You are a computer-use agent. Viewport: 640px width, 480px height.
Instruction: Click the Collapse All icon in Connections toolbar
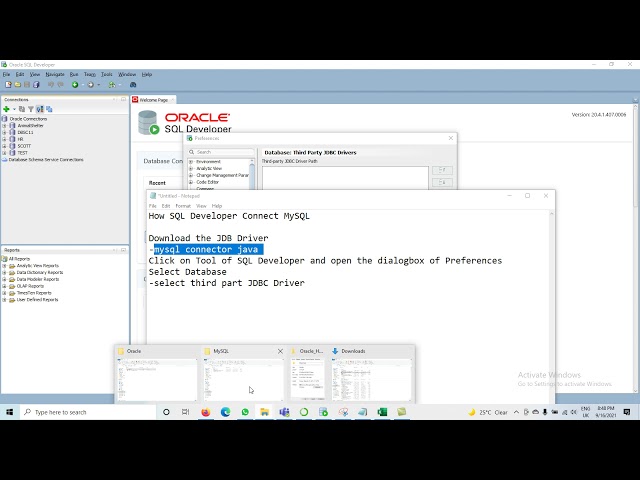pos(49,109)
